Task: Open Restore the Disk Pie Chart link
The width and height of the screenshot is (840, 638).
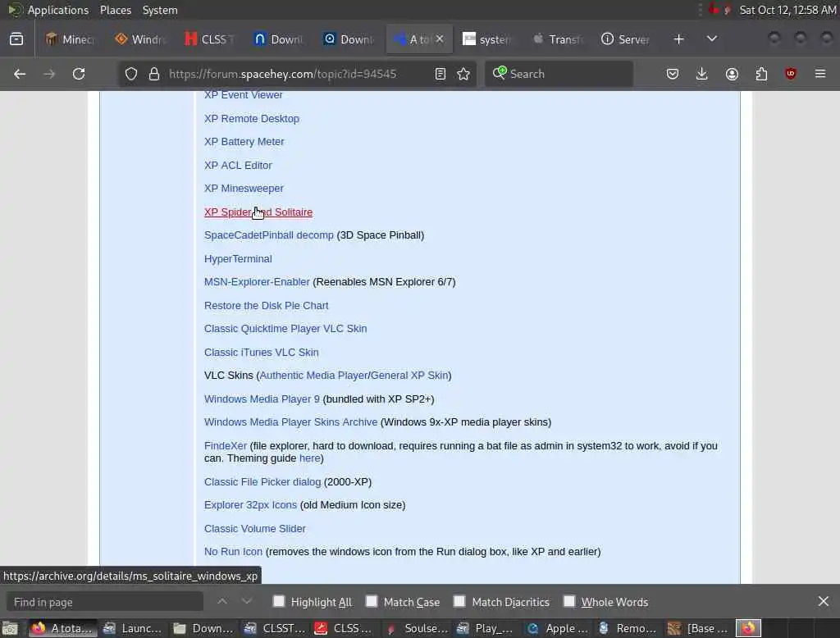Action: 267,305
